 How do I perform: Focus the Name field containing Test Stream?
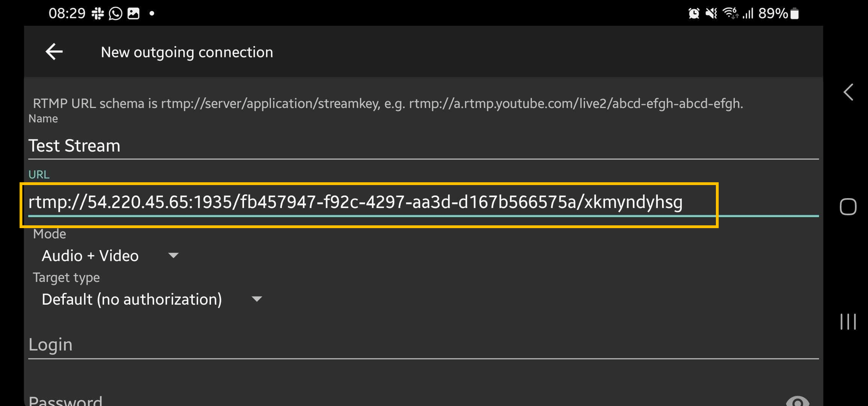pyautogui.click(x=423, y=146)
